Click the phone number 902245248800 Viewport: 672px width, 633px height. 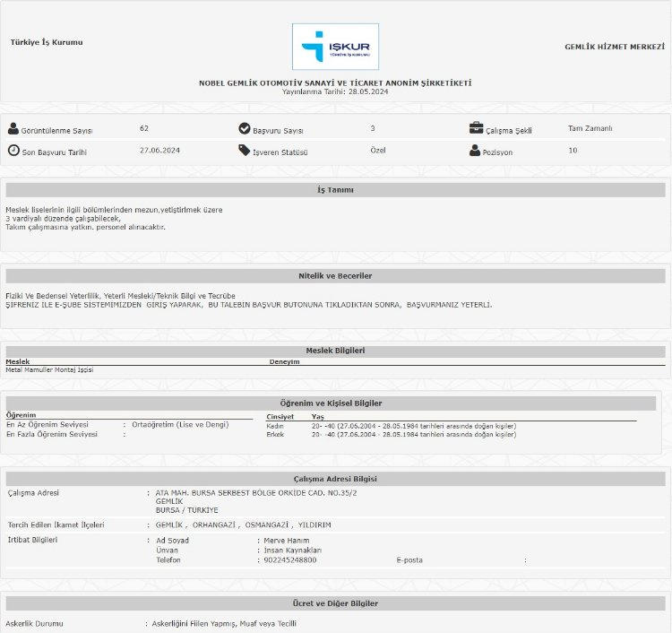(289, 559)
